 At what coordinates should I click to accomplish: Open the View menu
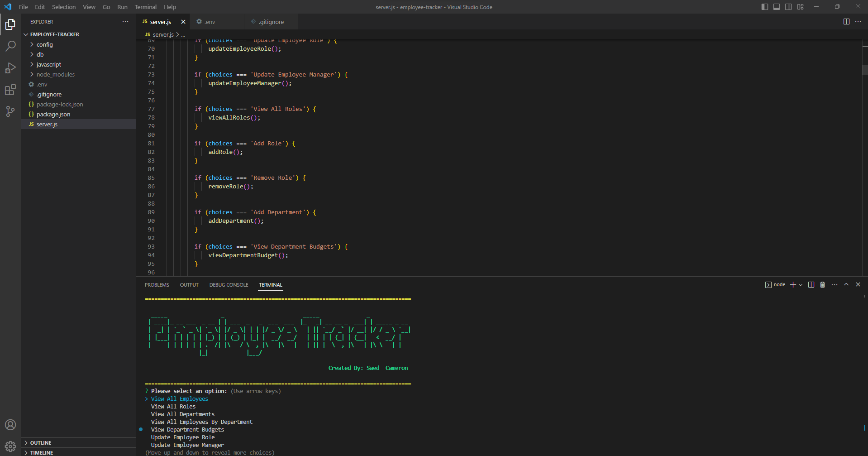(x=89, y=7)
